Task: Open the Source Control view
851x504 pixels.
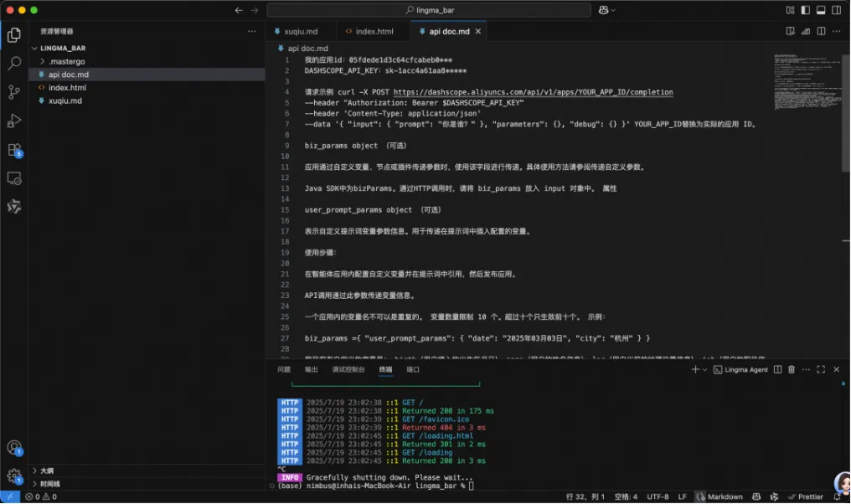Action: pyautogui.click(x=14, y=92)
